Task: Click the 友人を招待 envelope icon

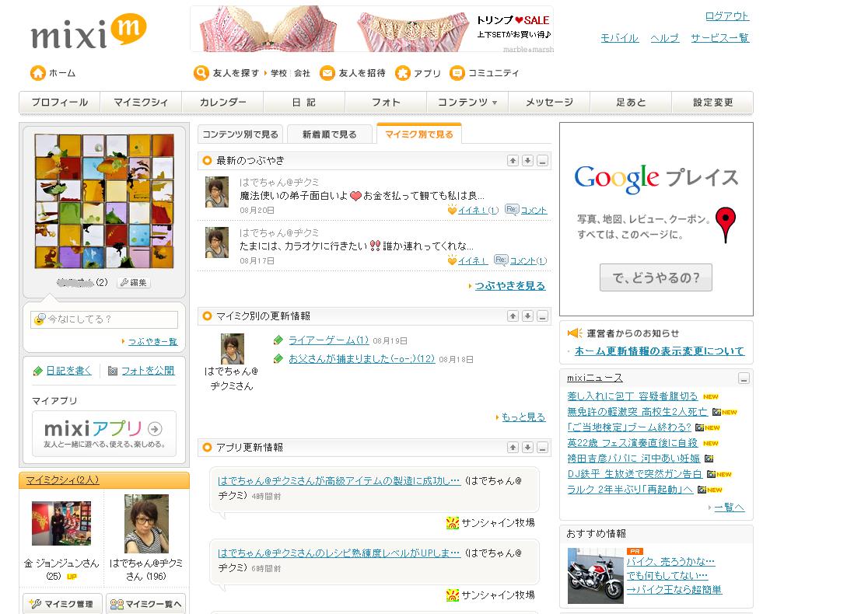Action: [x=327, y=73]
